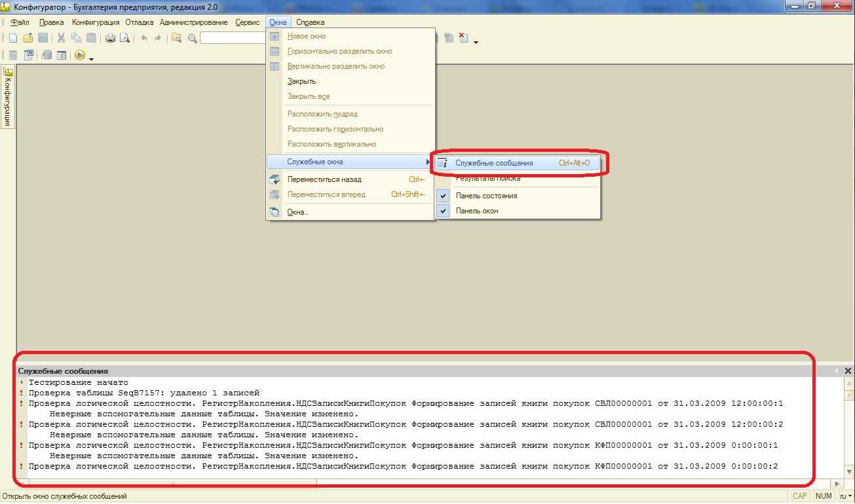Click the configuration window icon beside the cylinder
855x504 pixels.
click(61, 56)
